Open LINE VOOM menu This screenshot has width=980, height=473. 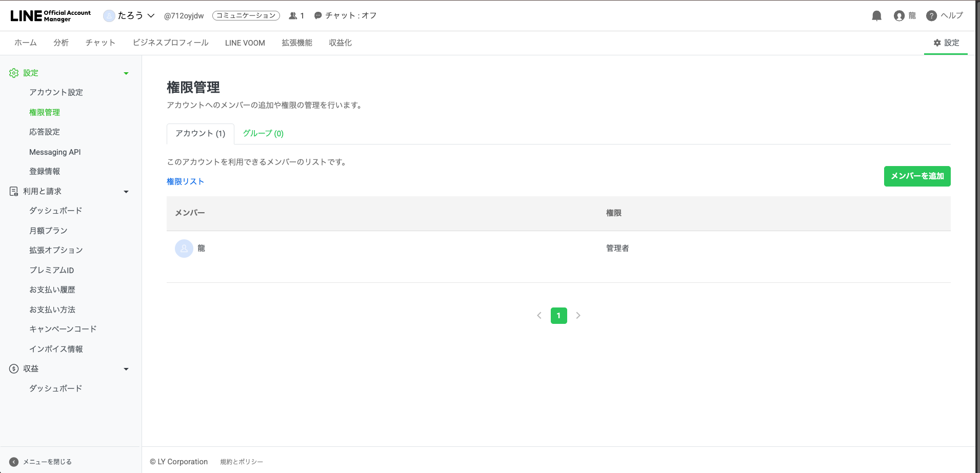245,43
